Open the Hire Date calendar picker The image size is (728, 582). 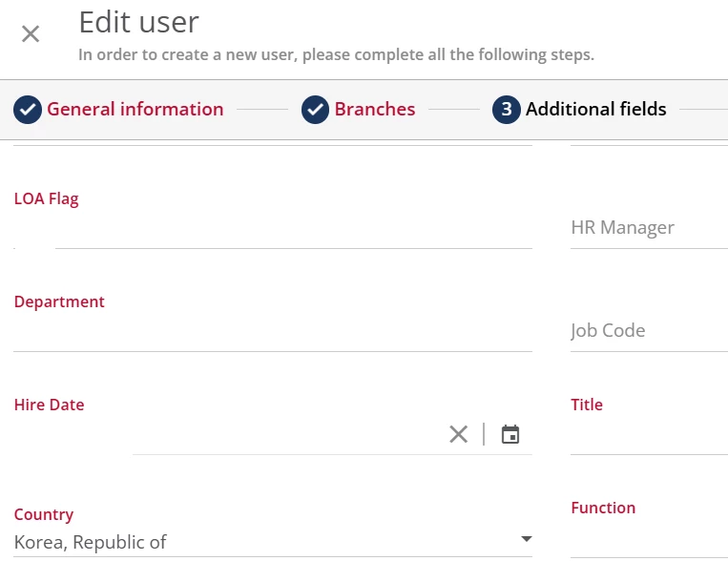510,434
